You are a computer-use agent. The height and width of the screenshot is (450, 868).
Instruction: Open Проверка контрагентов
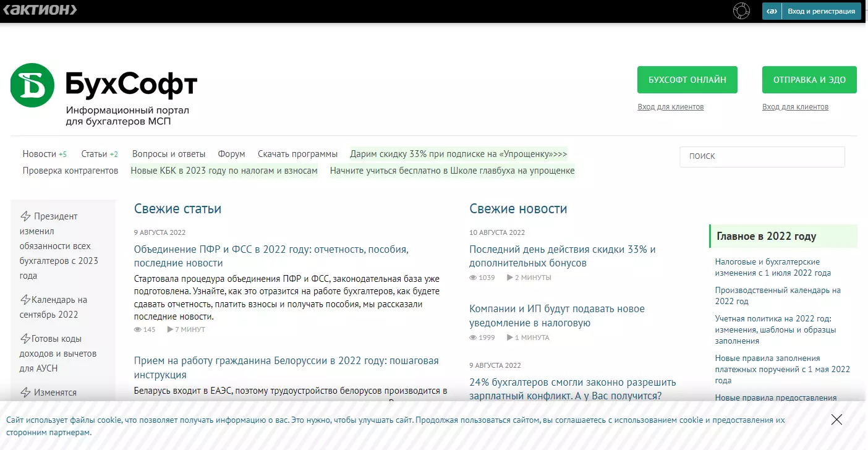(70, 171)
